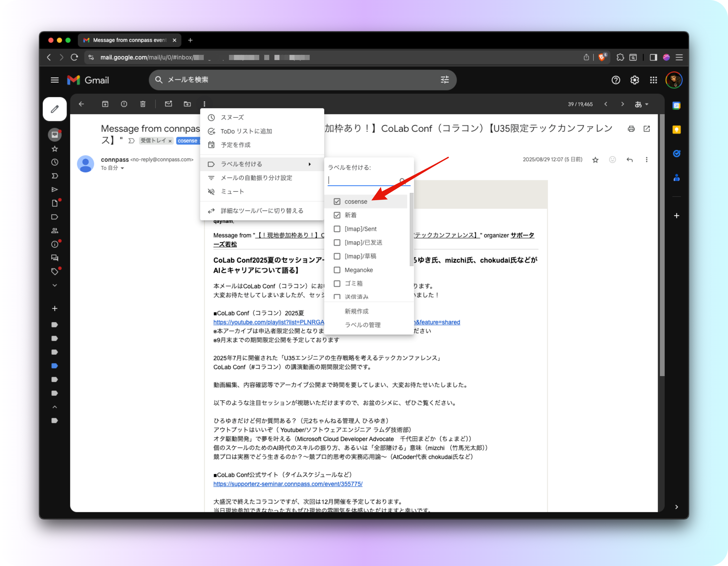Open Google Keep in the side panel
The height and width of the screenshot is (566, 728).
(x=676, y=130)
